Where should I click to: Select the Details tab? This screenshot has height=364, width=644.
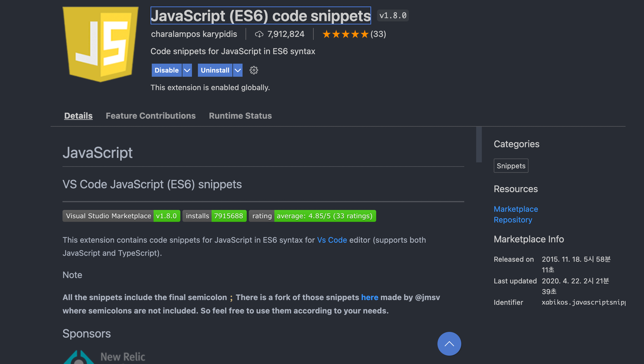point(78,116)
